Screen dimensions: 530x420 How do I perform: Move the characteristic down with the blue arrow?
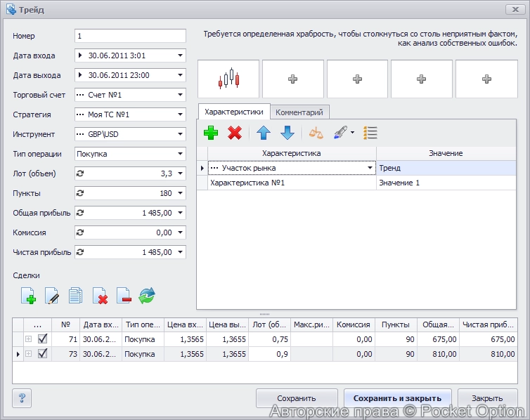287,132
